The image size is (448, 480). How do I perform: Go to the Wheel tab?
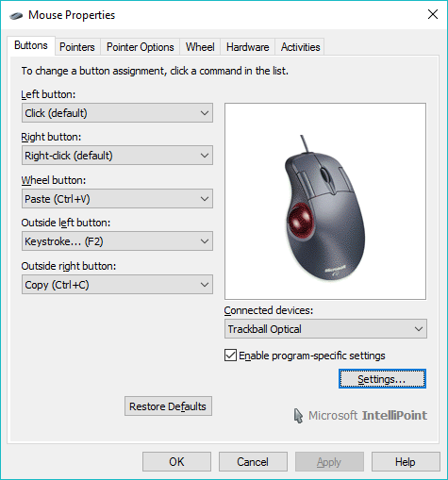(200, 47)
